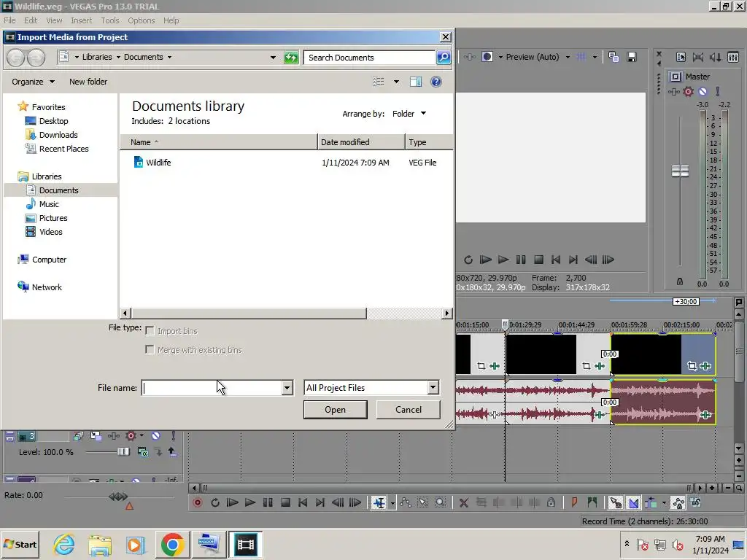Play preview from start in Video Preview
This screenshot has height=560, width=747.
click(x=485, y=260)
